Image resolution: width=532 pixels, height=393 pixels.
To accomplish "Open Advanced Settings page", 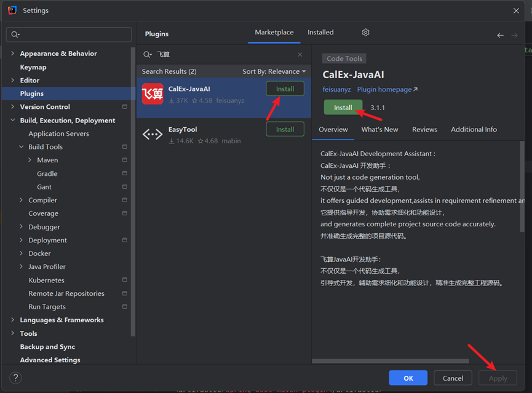I will (50, 360).
